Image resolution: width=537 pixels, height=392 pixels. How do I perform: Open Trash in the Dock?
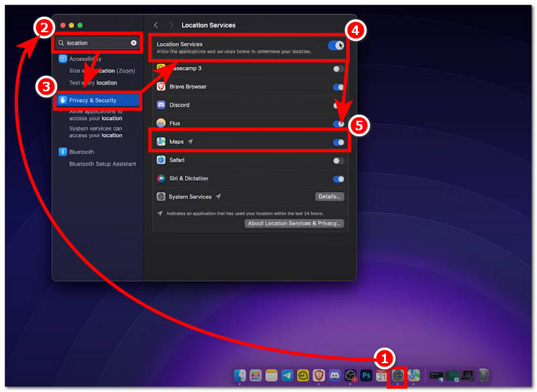point(483,376)
